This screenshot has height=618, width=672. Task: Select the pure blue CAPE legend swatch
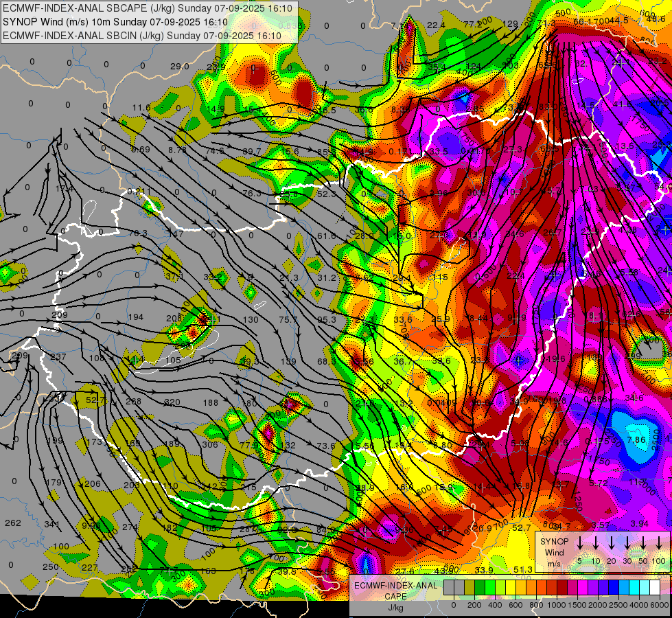(x=613, y=587)
